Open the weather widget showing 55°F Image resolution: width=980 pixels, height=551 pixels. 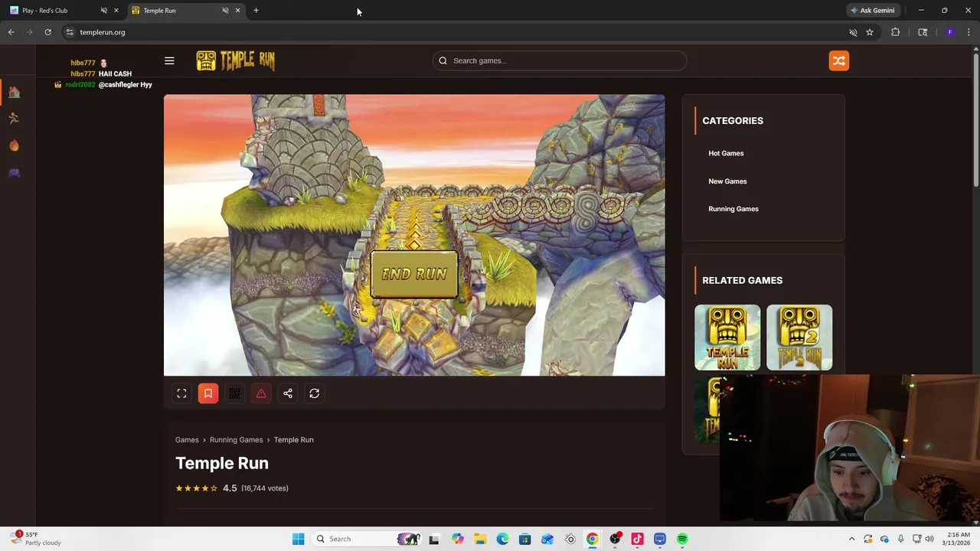[37, 539]
